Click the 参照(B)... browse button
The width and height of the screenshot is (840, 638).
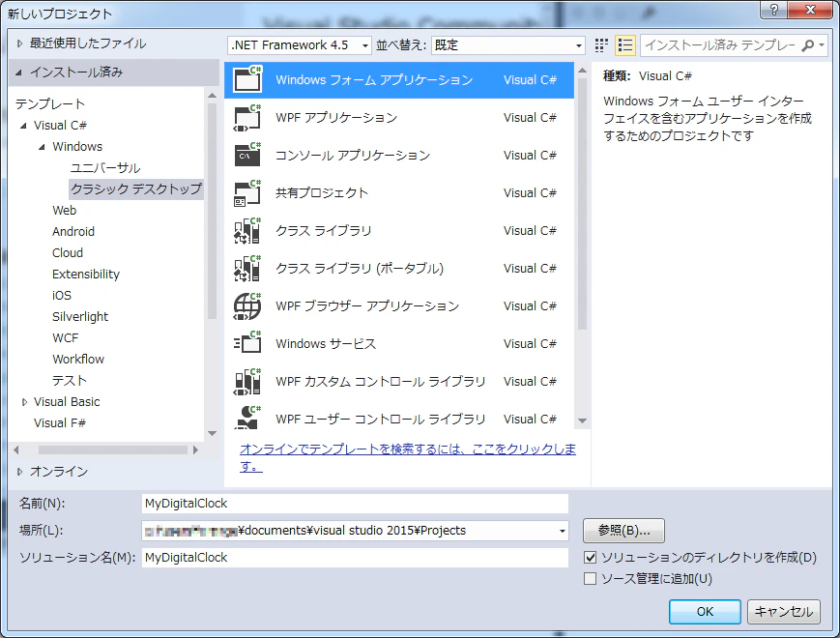click(623, 530)
